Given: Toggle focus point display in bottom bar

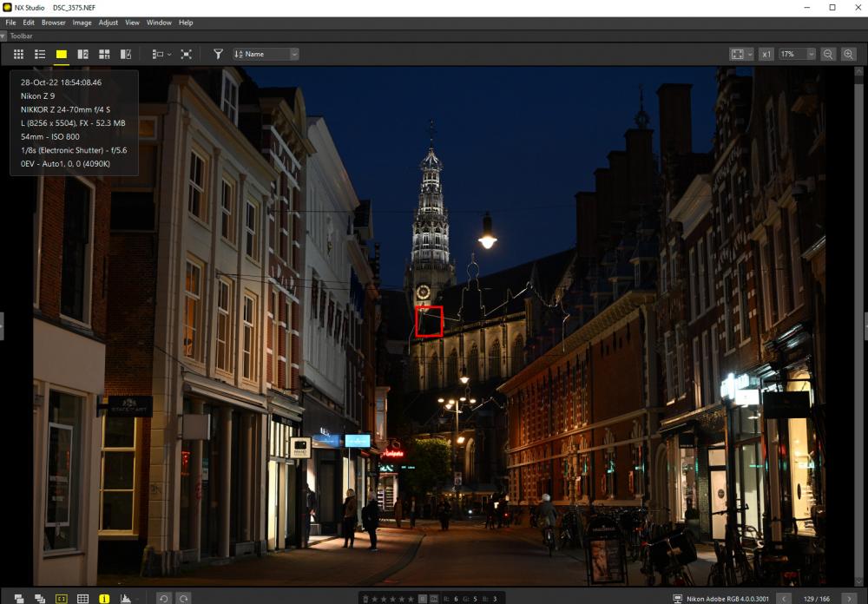Looking at the screenshot, I should point(62,599).
